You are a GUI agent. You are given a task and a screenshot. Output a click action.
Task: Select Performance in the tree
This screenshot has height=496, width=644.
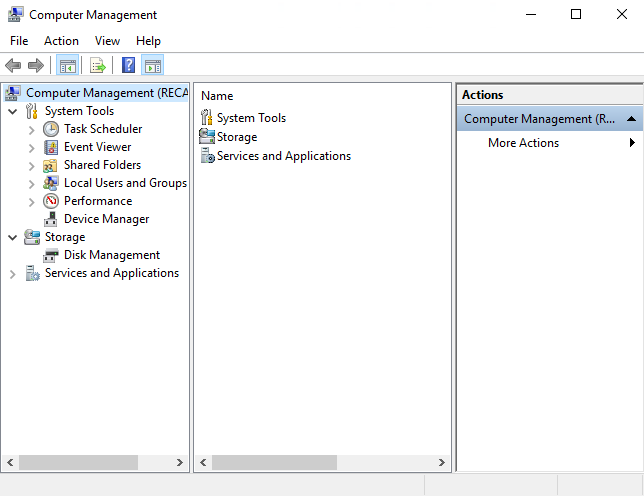98,201
